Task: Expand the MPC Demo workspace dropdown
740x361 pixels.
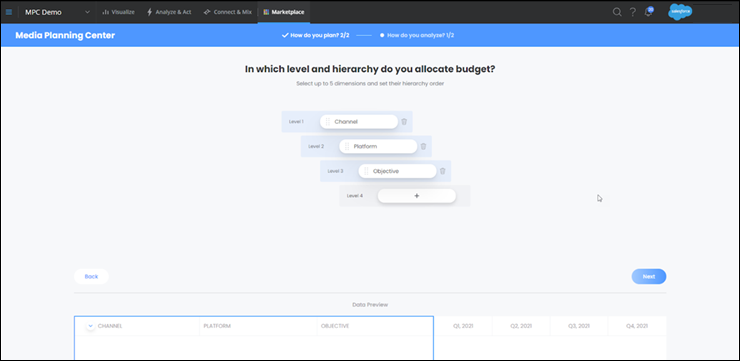Action: [87, 12]
